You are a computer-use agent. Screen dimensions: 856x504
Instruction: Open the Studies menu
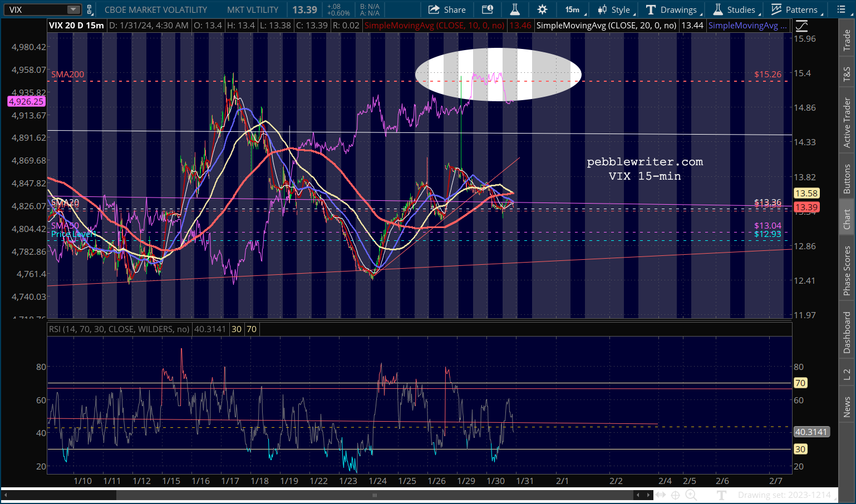tap(736, 9)
